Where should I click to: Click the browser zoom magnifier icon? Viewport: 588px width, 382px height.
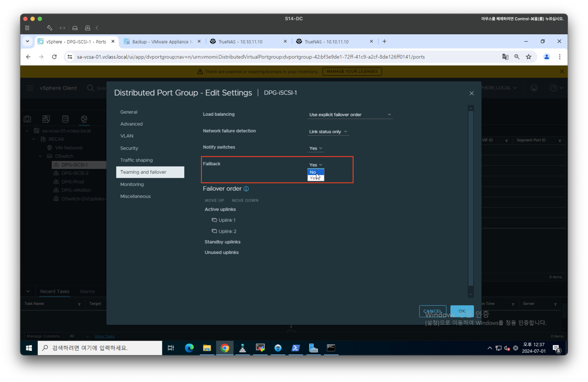tap(517, 57)
